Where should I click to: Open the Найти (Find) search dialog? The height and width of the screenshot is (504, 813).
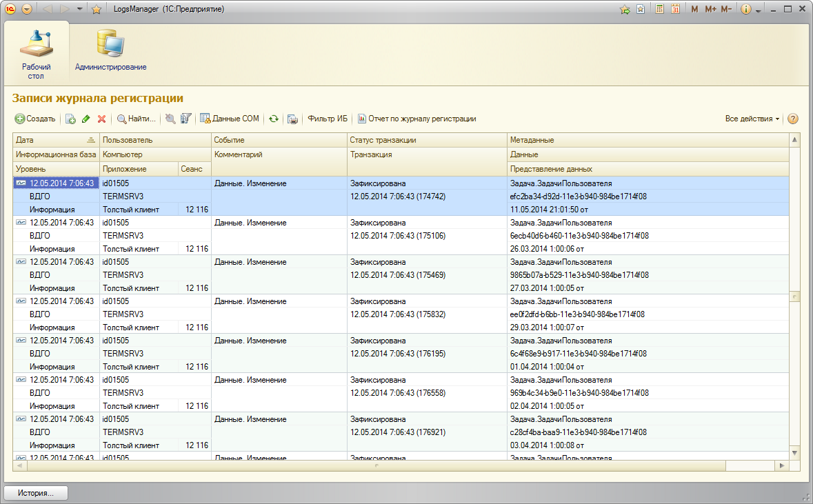(x=137, y=119)
